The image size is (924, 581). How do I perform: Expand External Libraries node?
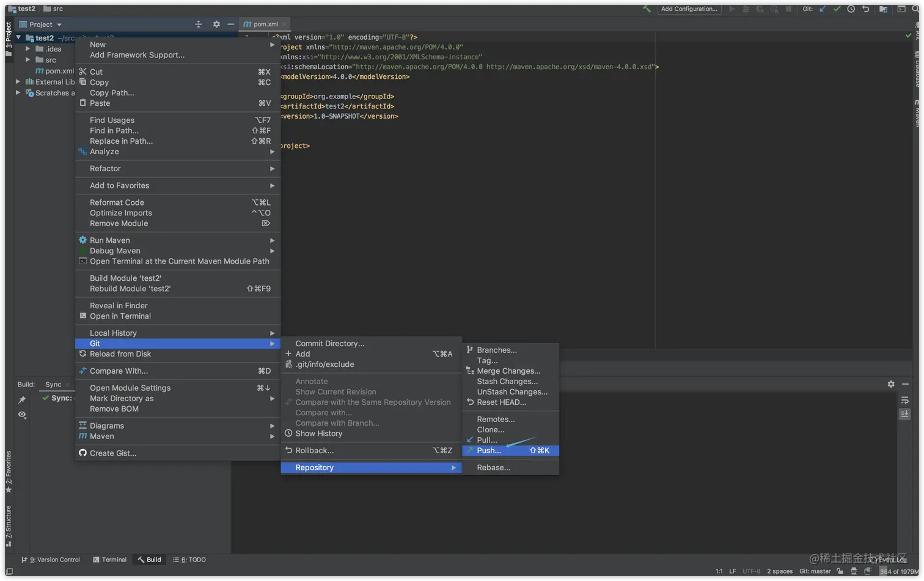[x=18, y=82]
